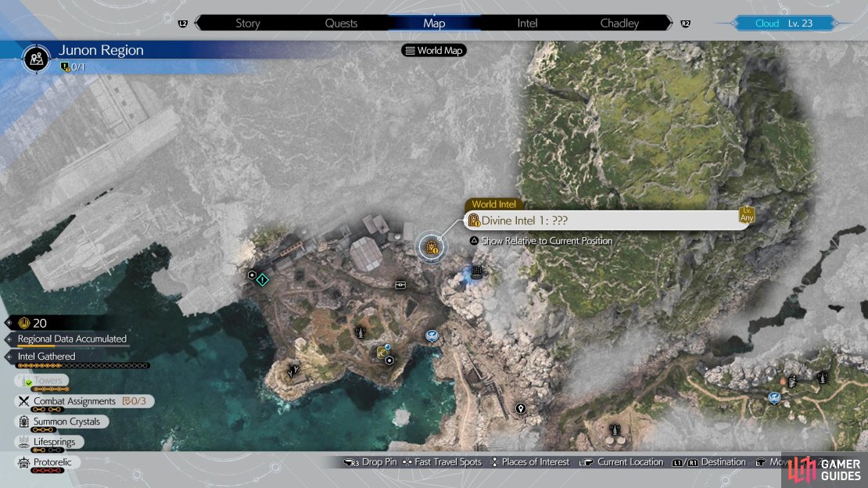The image size is (868, 488).
Task: Click the R2 next-tab icon
Action: point(685,23)
